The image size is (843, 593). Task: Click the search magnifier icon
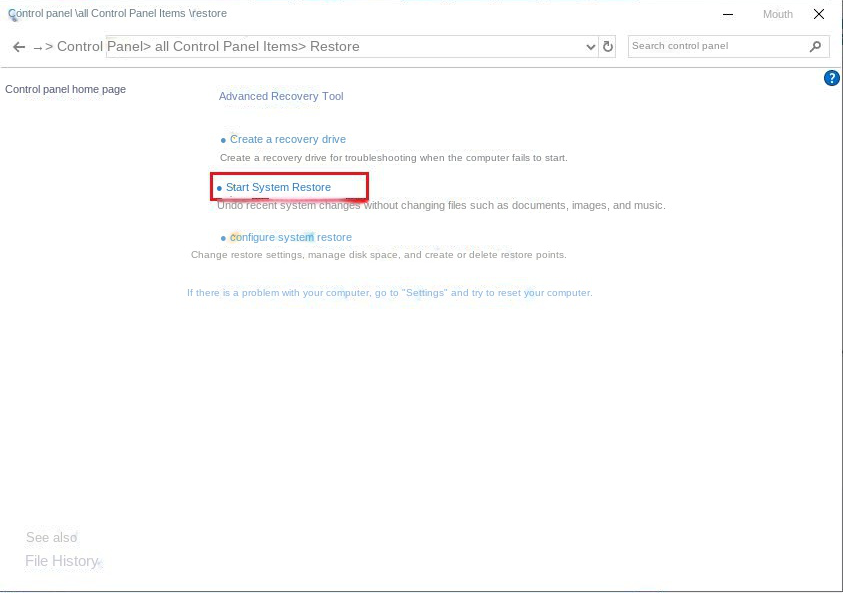point(816,46)
